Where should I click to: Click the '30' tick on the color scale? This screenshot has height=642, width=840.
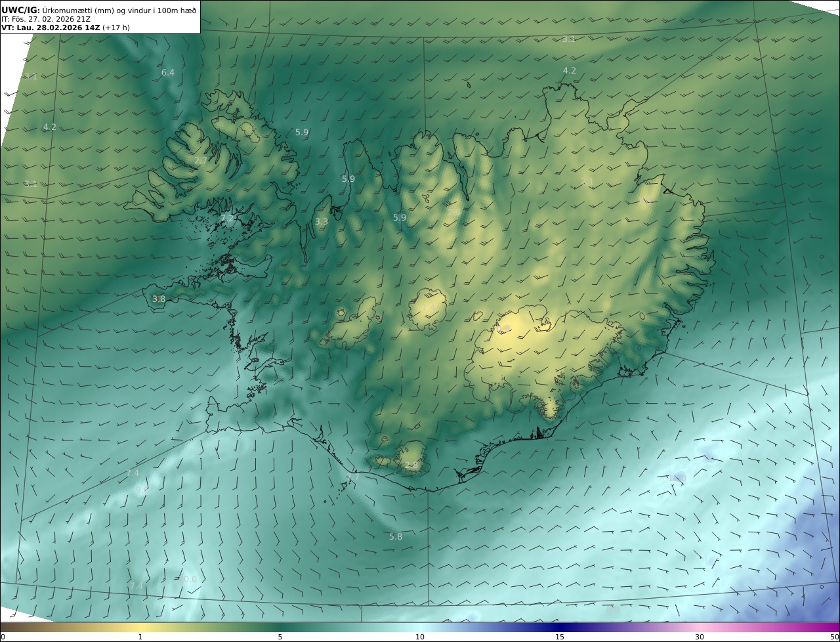(x=700, y=637)
